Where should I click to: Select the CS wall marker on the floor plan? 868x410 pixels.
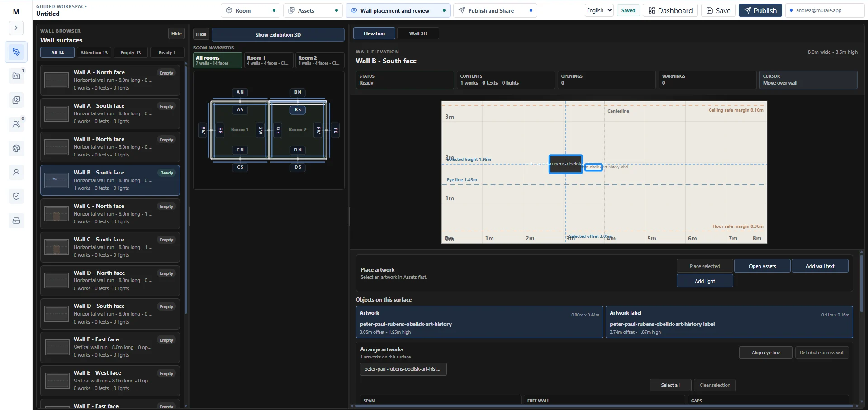(240, 167)
